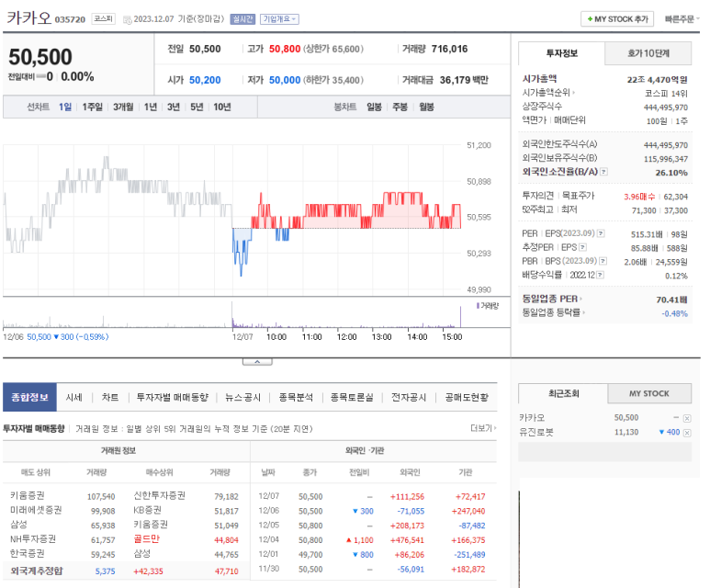Click the 거래량 volume chart area
Viewport: 710px width, 588px height.
(232, 314)
